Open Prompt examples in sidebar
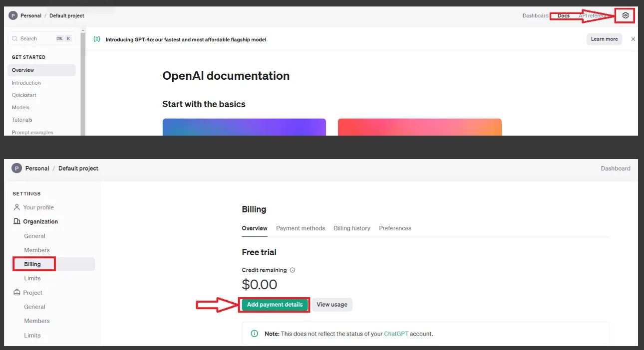Screen dimensions: 644x350 point(32,132)
